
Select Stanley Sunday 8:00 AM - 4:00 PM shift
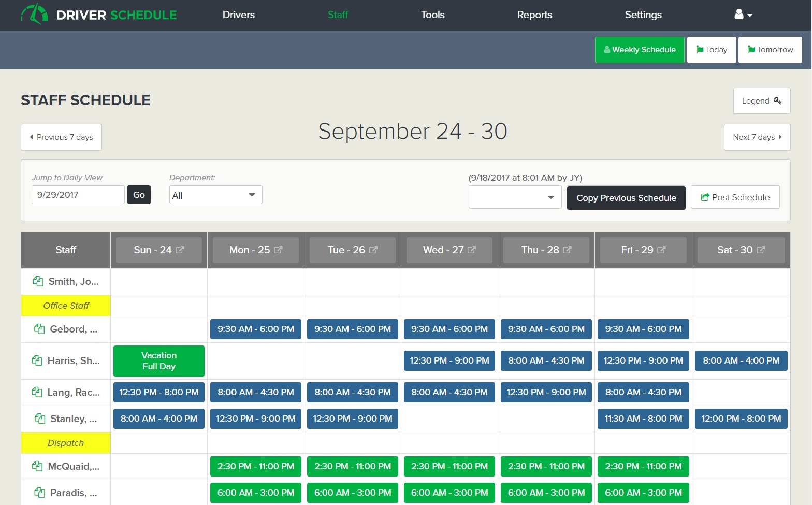tap(159, 419)
